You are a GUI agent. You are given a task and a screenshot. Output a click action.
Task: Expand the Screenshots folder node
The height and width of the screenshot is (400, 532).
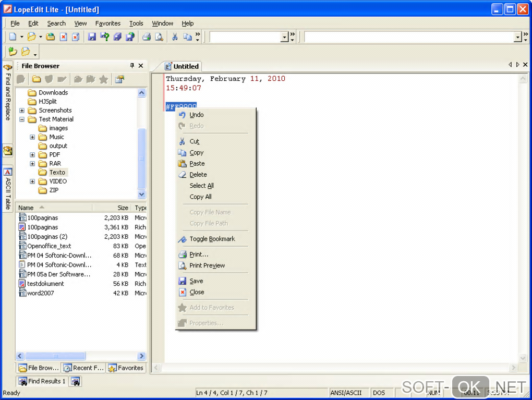coord(22,111)
